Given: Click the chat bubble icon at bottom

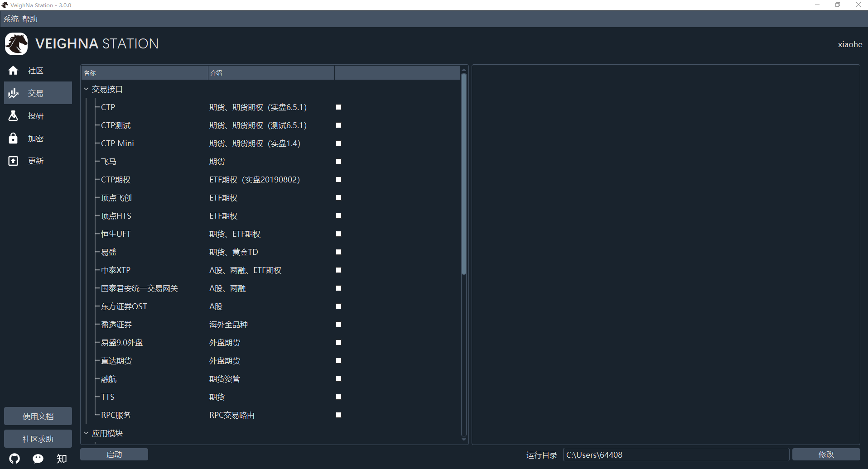Looking at the screenshot, I should pyautogui.click(x=38, y=458).
